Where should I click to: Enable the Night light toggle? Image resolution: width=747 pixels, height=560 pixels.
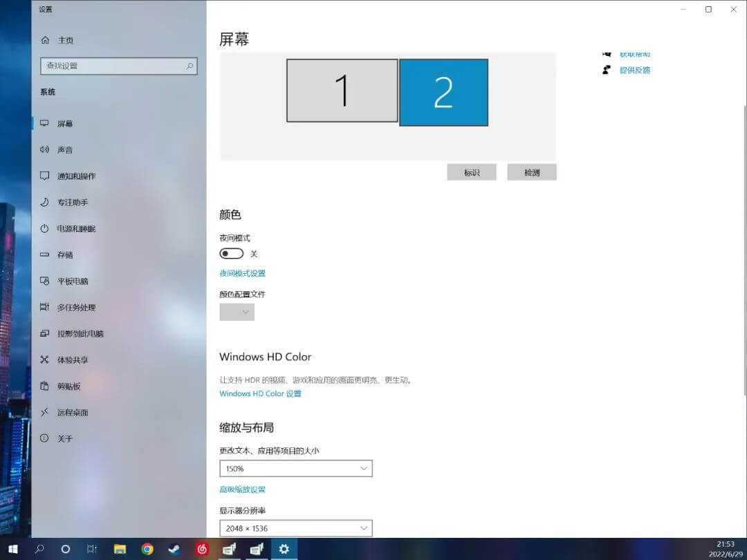coord(232,253)
